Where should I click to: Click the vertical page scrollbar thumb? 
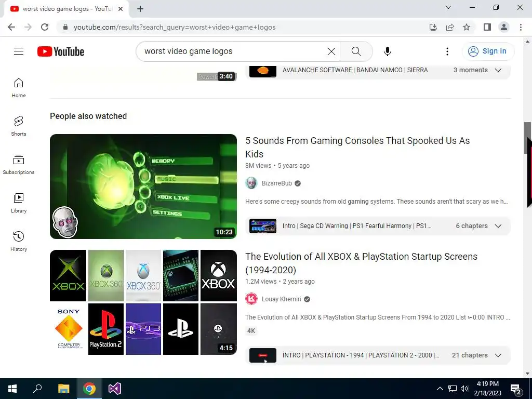[x=527, y=137]
